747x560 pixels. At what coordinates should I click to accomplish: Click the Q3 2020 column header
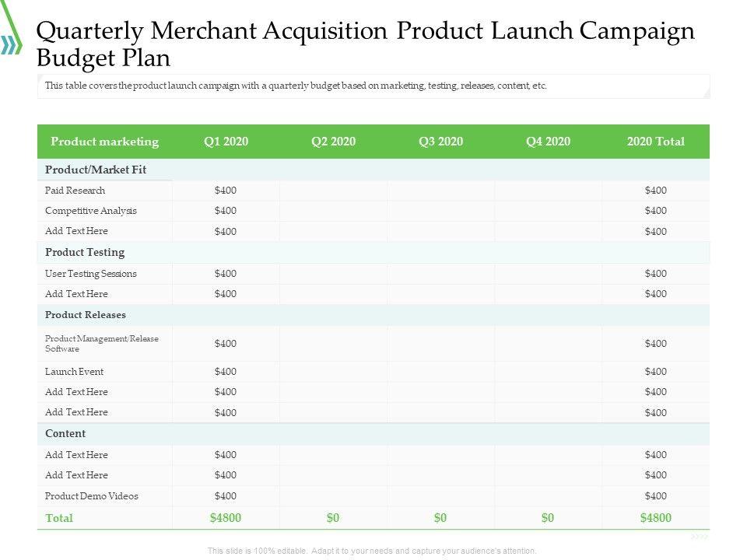(x=440, y=142)
